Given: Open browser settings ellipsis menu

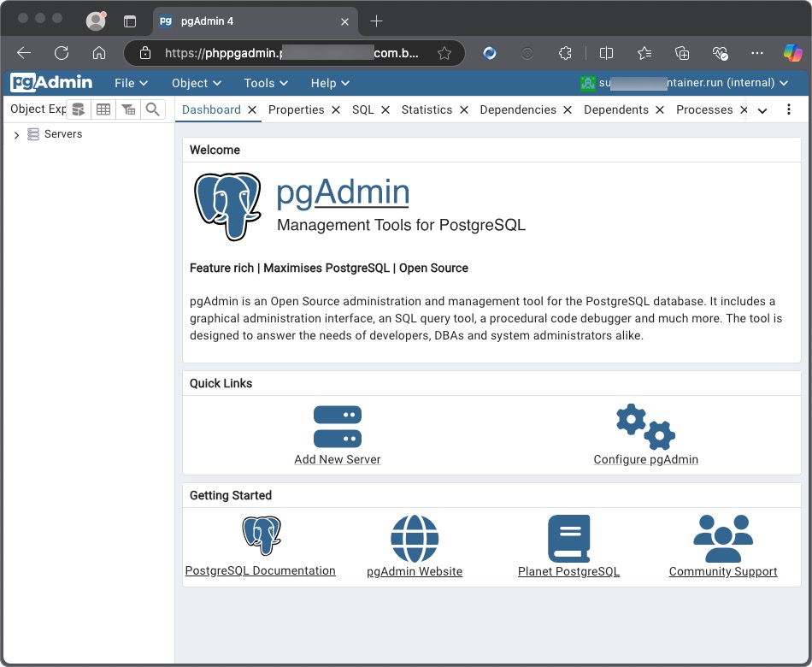Looking at the screenshot, I should point(757,53).
